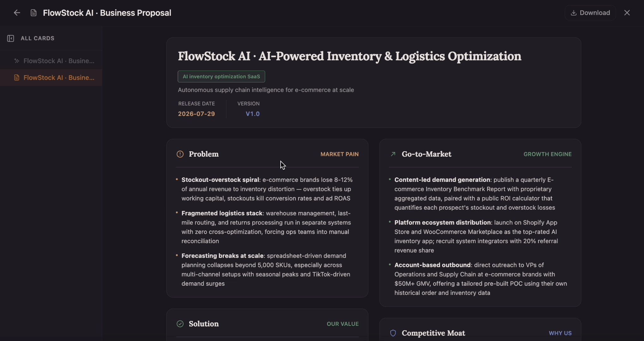Click the document icon beside the title
644x341 pixels.
(x=33, y=13)
